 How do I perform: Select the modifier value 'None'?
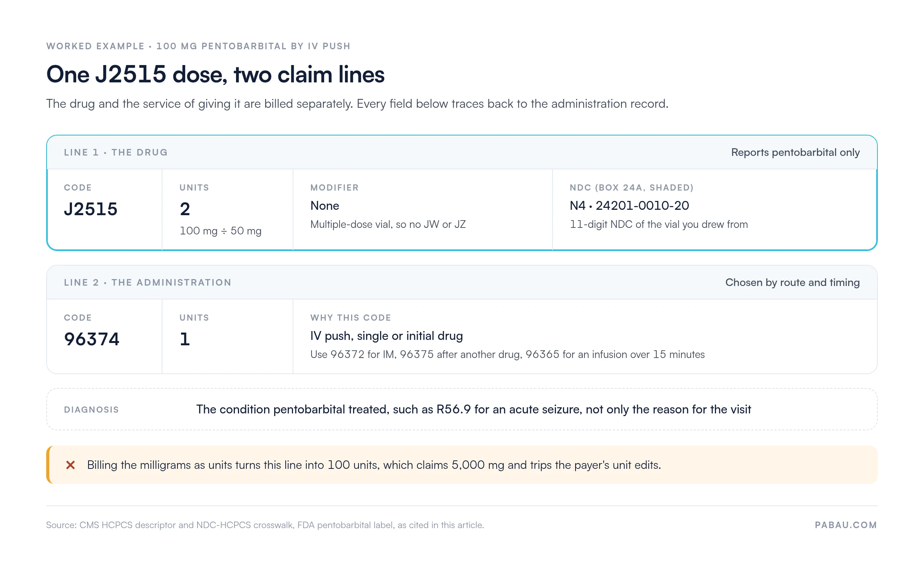click(x=325, y=206)
